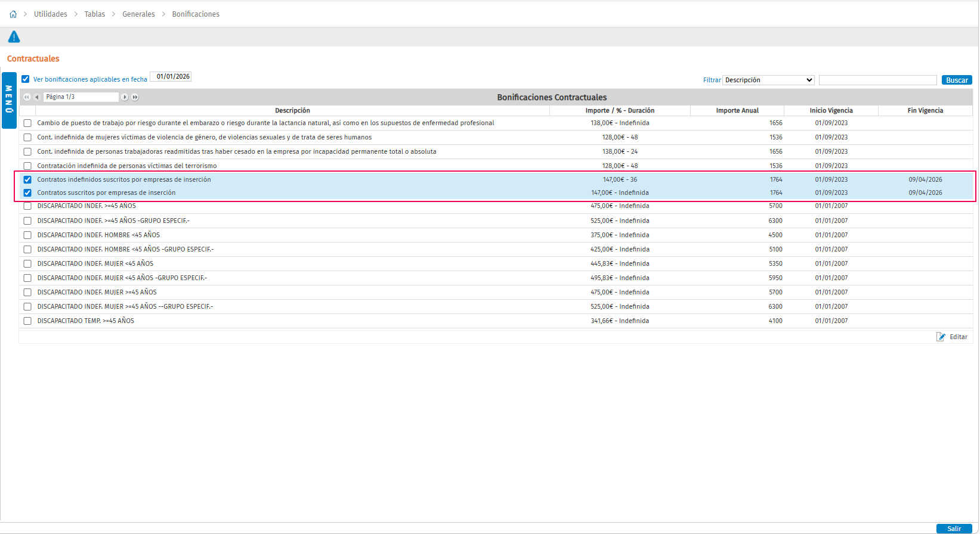Click the blue warning triangle icon
The width and height of the screenshot is (980, 534).
pos(14,37)
